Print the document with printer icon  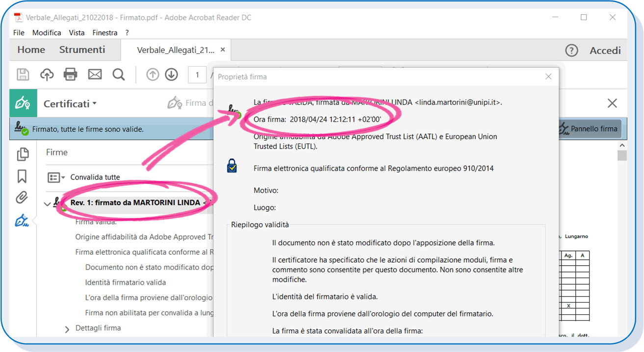pos(71,75)
